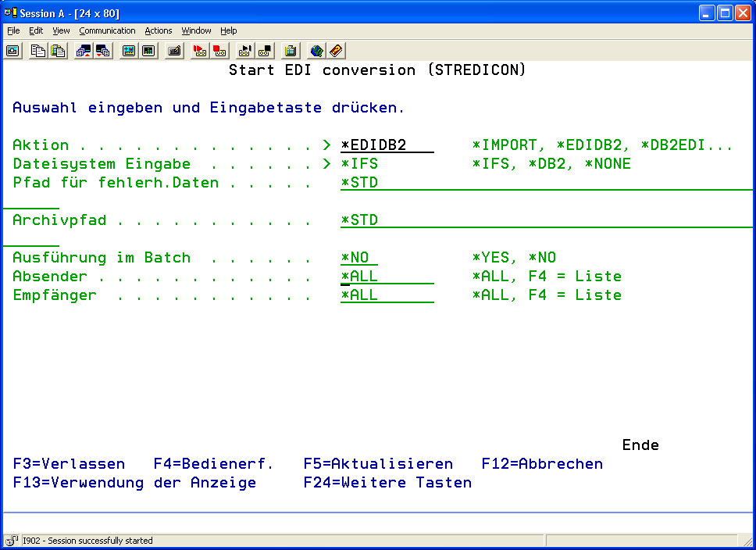Viewport: 756px width, 550px height.
Task: Open the Communication menu
Action: pyautogui.click(x=107, y=30)
